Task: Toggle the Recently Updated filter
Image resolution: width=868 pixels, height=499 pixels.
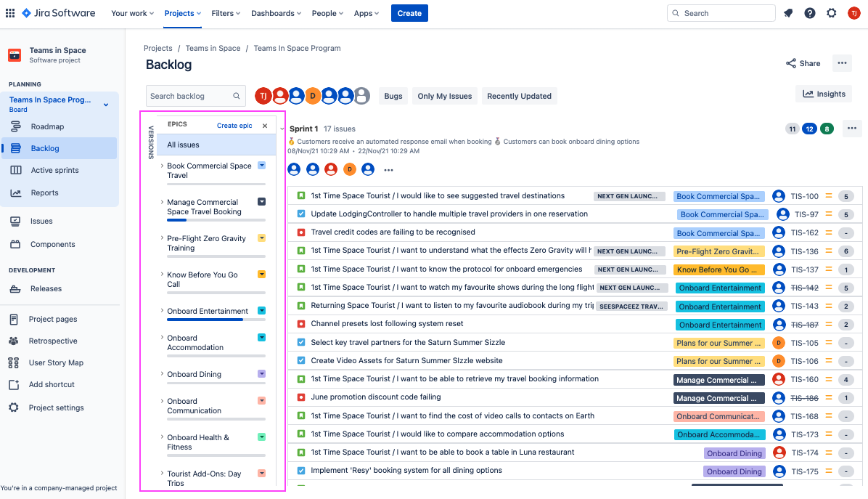Action: pos(519,96)
